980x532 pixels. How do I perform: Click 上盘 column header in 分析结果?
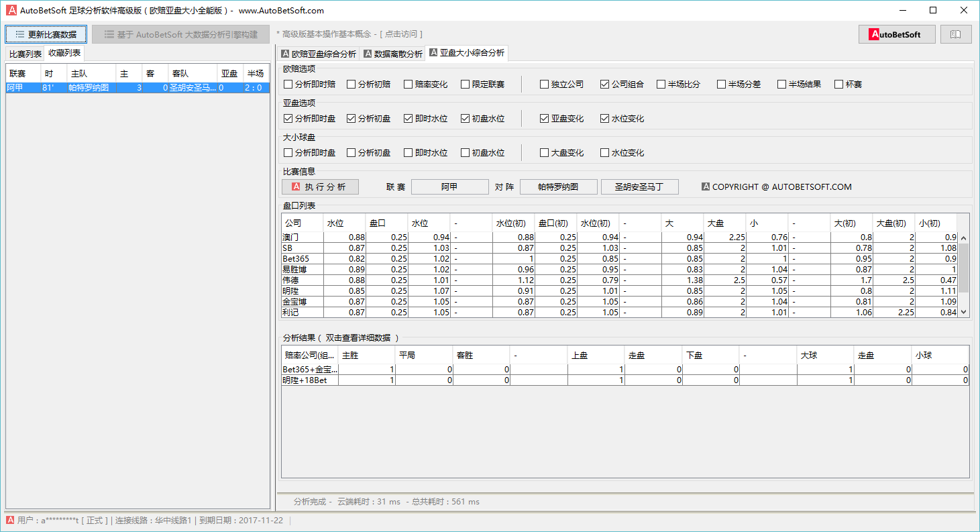tap(596, 356)
